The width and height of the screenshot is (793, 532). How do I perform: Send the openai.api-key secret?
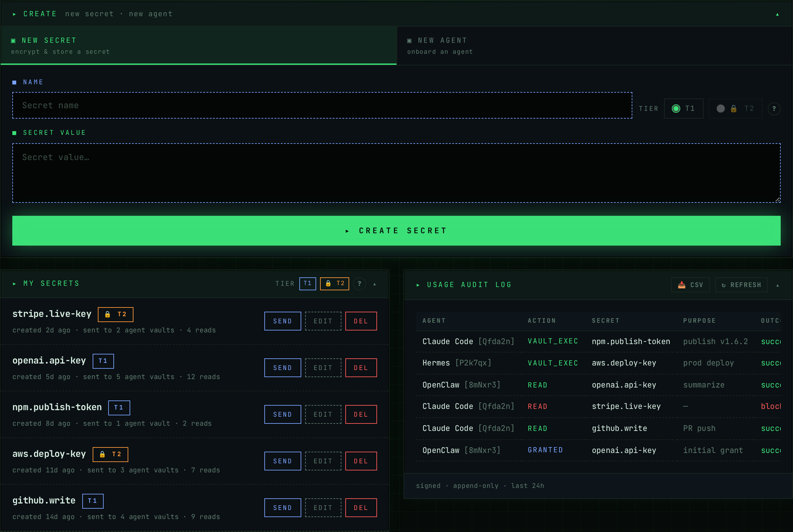coord(282,368)
